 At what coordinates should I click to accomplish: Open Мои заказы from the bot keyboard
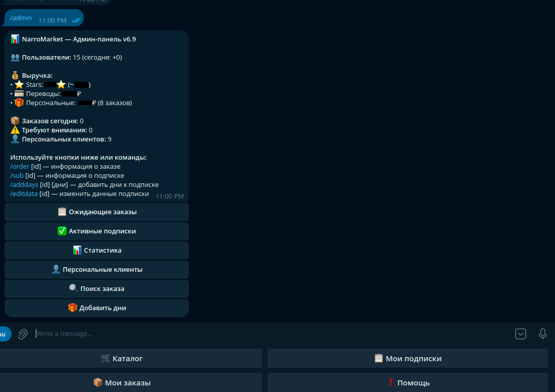[122, 383]
